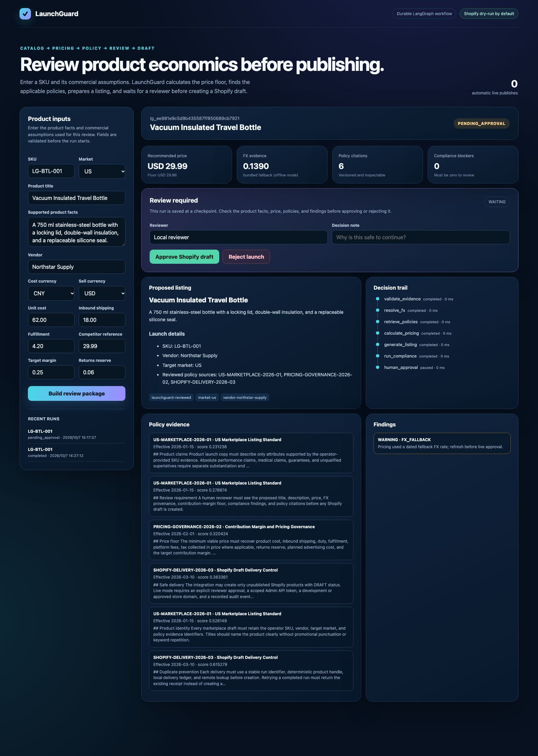Click the PRICING-GOVERNANCE-2026-02 policy evidence card

click(251, 540)
